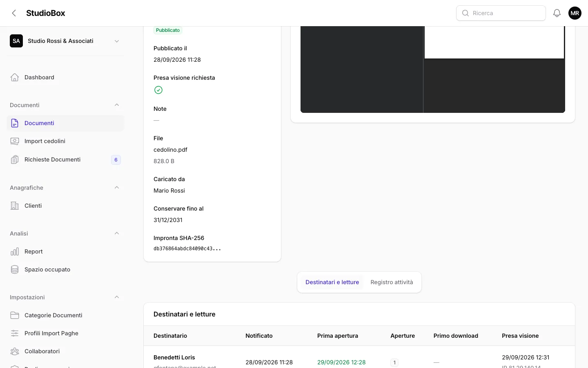
Task: Collapse the Analisi sidebar section
Action: [117, 233]
